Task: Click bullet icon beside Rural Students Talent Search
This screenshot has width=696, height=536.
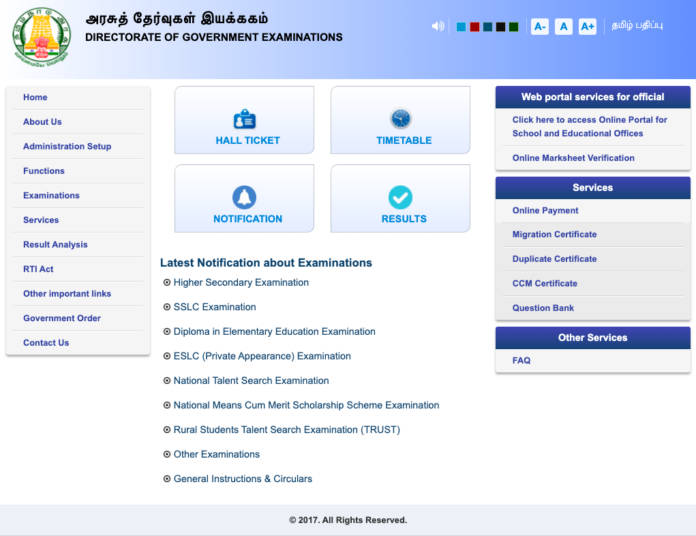Action: 167,430
